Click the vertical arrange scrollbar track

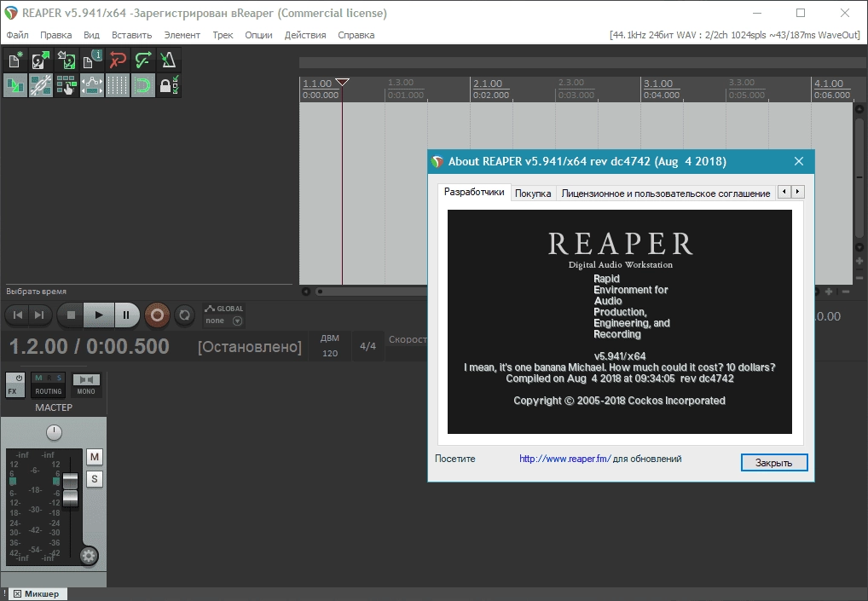click(859, 177)
